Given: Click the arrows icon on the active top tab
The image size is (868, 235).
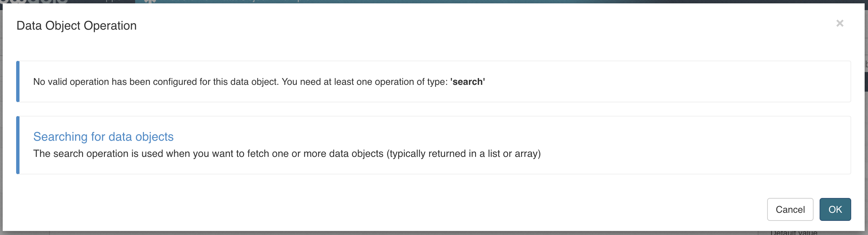Looking at the screenshot, I should coord(151,1).
